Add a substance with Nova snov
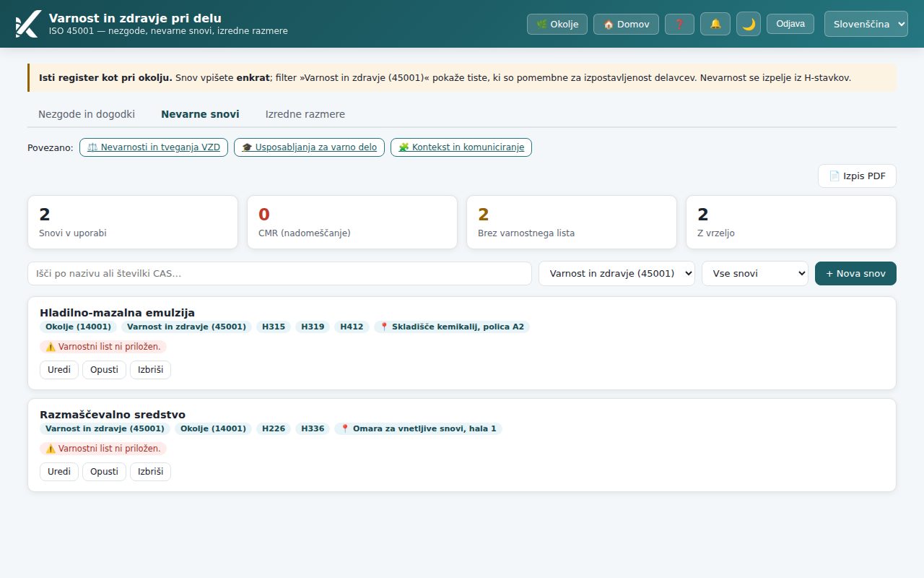 [x=855, y=273]
